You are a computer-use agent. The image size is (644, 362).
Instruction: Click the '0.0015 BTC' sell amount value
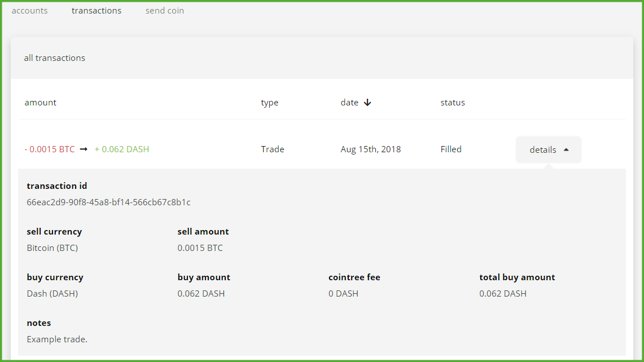[200, 248]
